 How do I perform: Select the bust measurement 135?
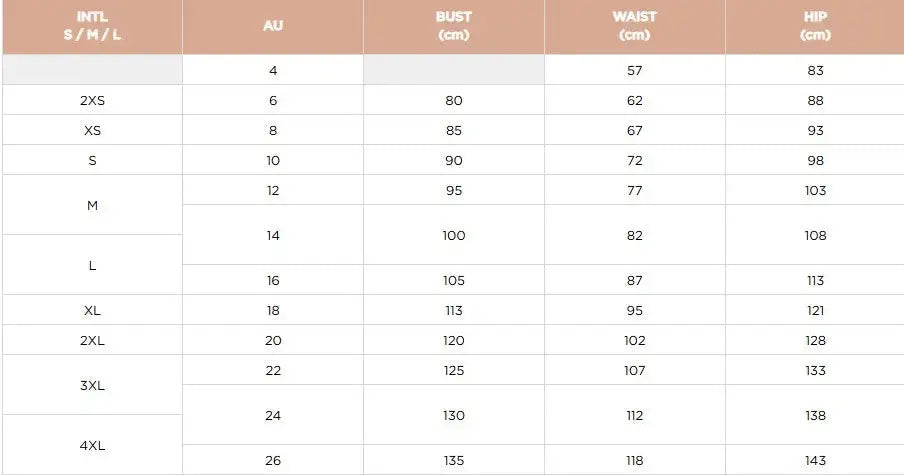(x=454, y=461)
